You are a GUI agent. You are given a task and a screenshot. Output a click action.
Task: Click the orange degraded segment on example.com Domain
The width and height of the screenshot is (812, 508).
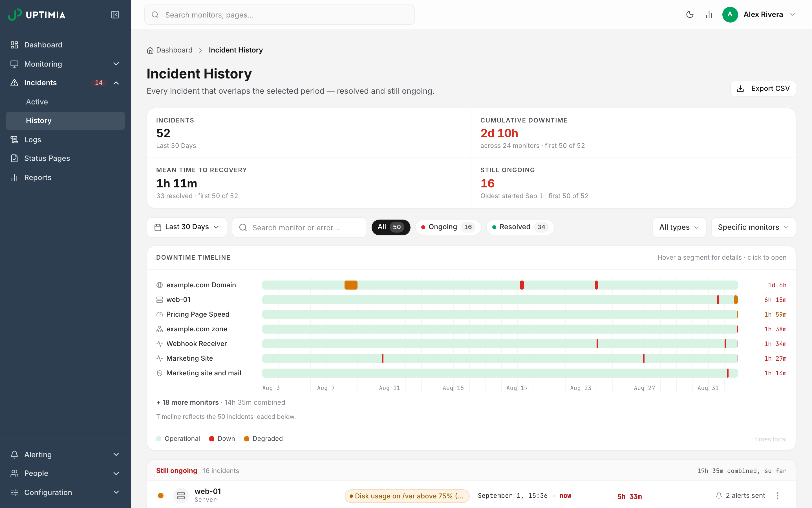[x=351, y=285]
